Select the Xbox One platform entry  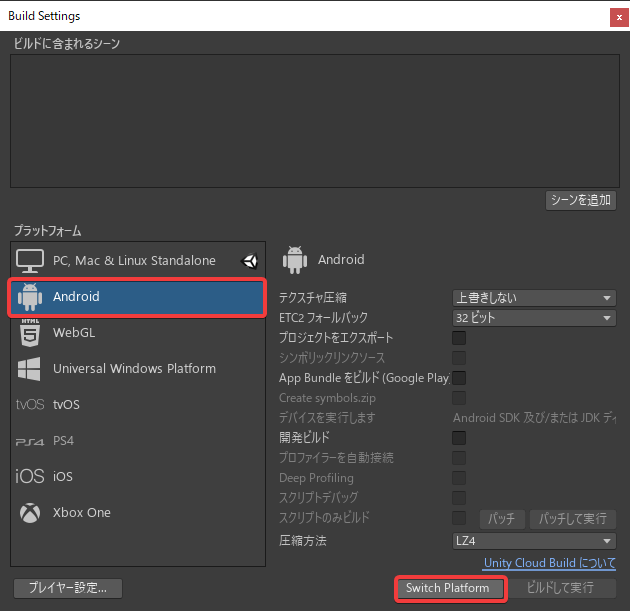pyautogui.click(x=138, y=513)
